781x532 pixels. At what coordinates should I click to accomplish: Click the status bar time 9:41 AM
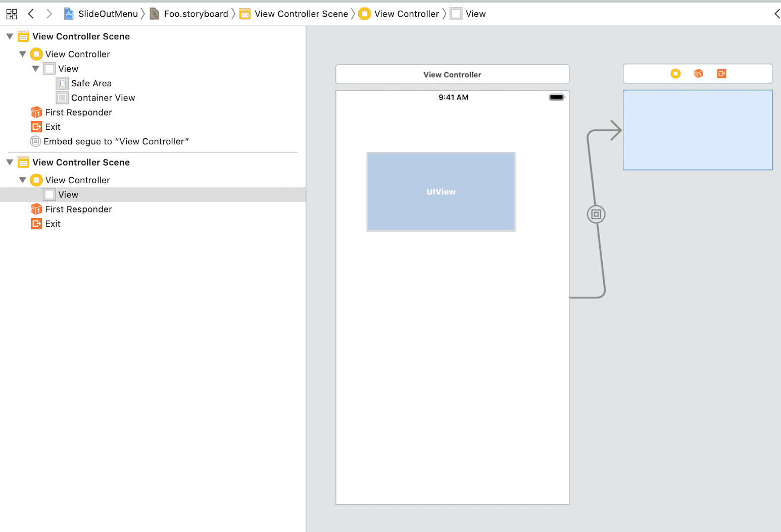pyautogui.click(x=453, y=97)
